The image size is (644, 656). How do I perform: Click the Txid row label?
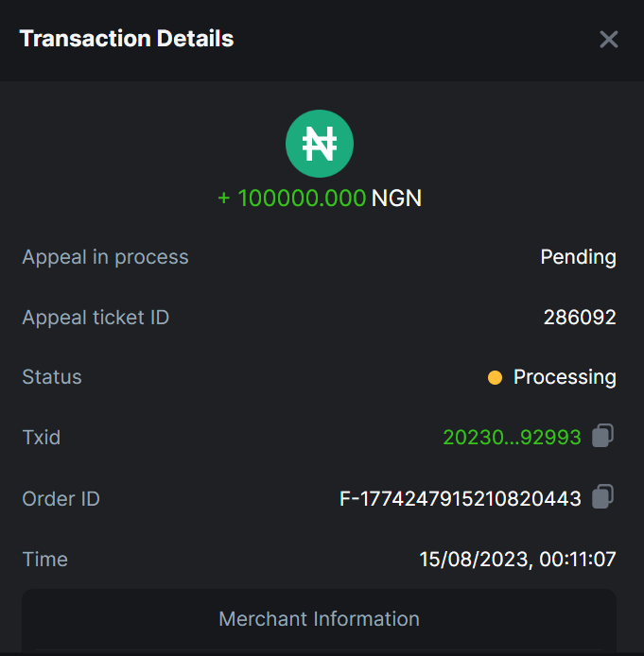[41, 438]
